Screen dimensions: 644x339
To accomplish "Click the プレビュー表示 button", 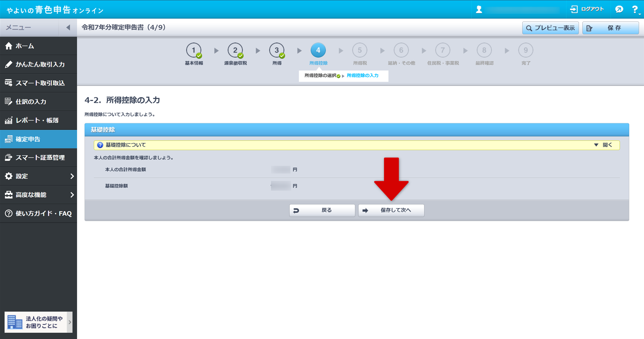I will 550,28.
